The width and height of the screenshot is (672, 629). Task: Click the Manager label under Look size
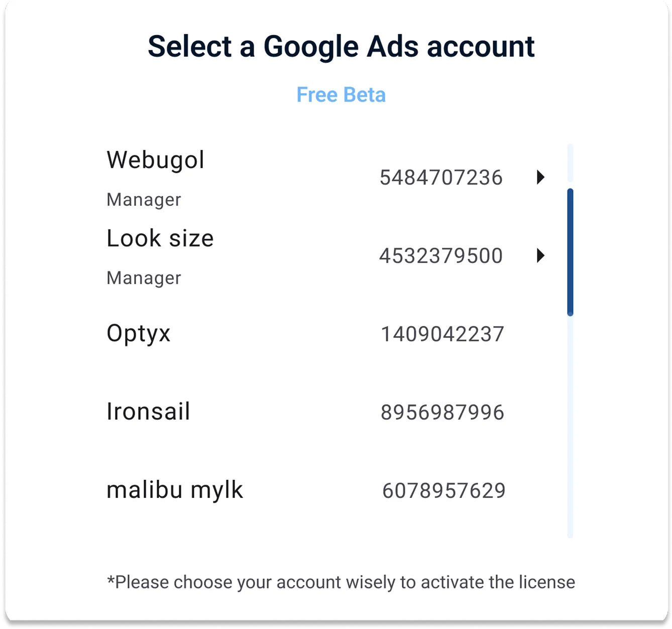tap(144, 278)
